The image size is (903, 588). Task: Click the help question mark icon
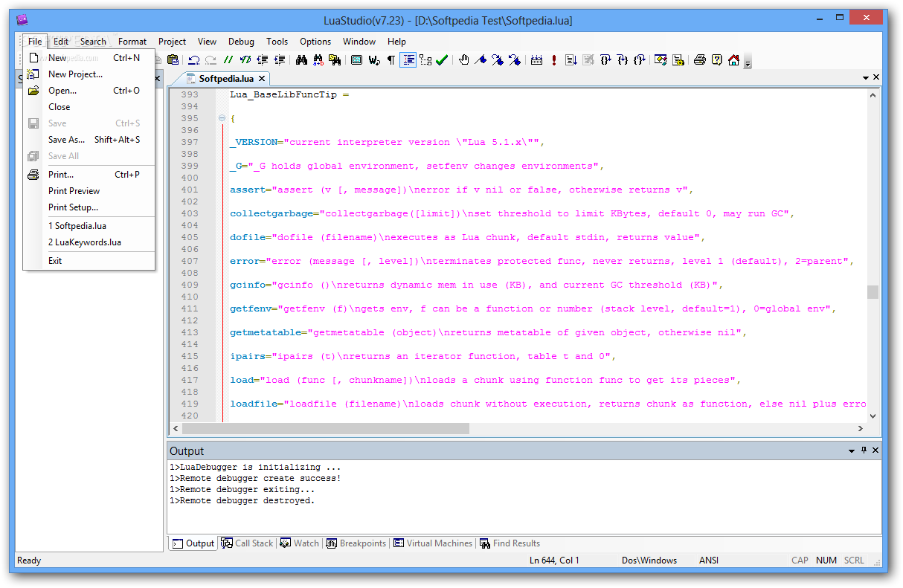(x=717, y=60)
